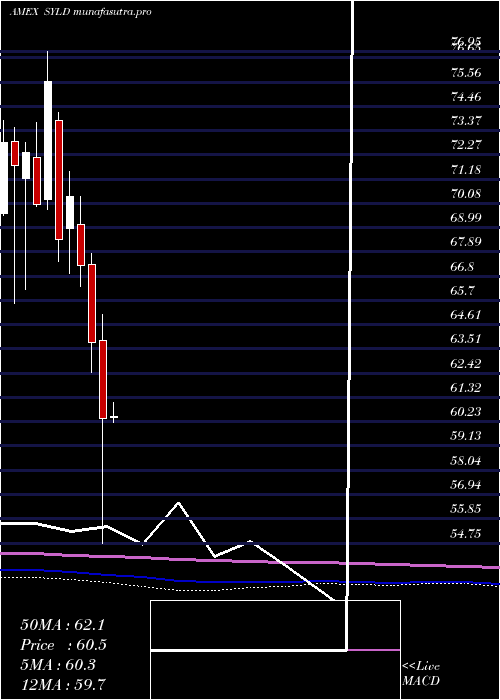Click the 68.99 price axis label
The image size is (500, 700).
(466, 218)
